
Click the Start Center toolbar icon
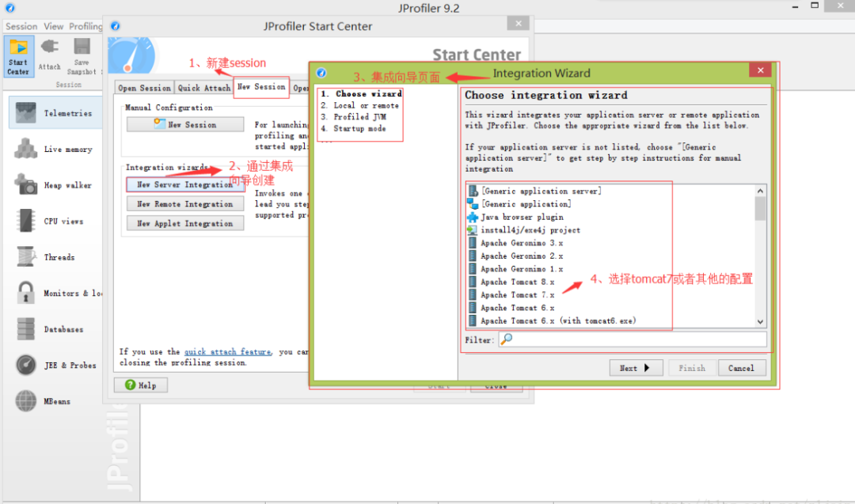pos(18,56)
